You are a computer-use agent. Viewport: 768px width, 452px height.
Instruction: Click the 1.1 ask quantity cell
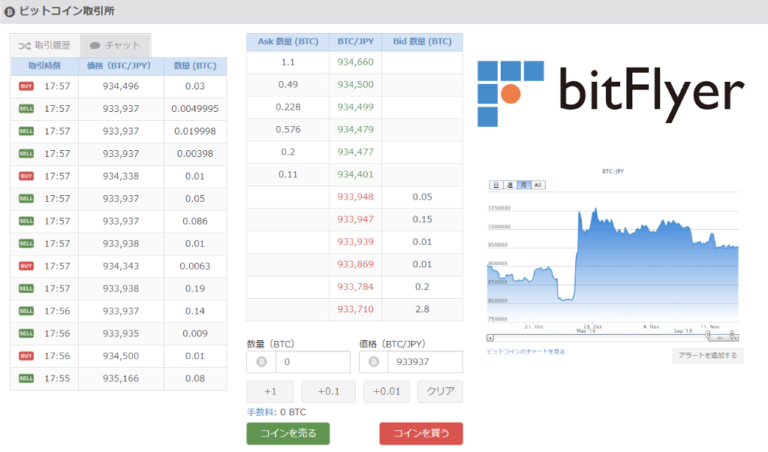click(288, 62)
